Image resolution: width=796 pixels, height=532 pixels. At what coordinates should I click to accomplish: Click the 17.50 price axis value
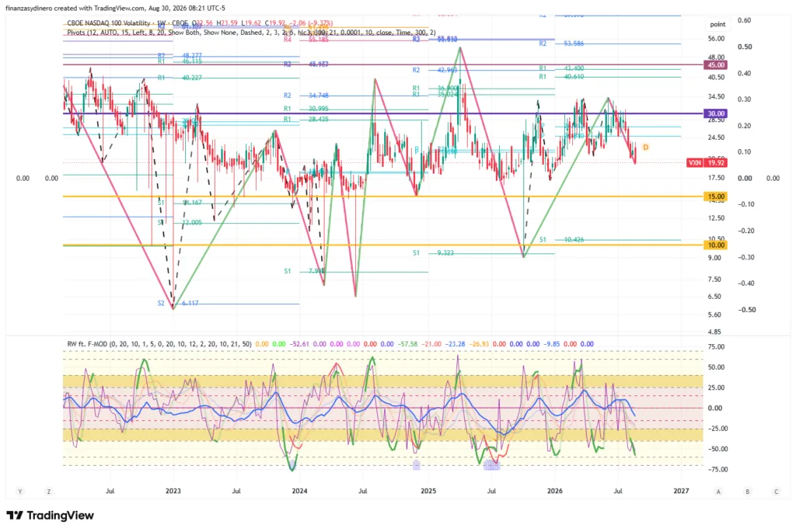[x=716, y=178]
